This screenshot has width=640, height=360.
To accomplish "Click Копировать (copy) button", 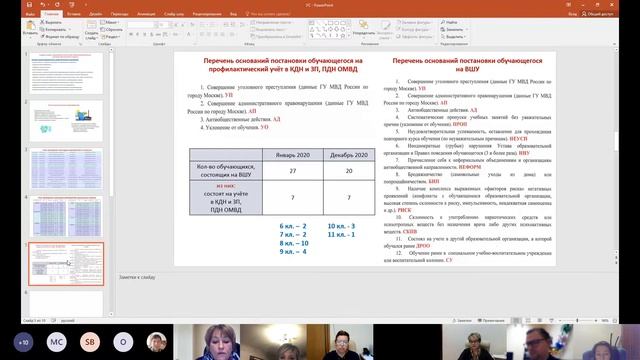I will click(54, 29).
